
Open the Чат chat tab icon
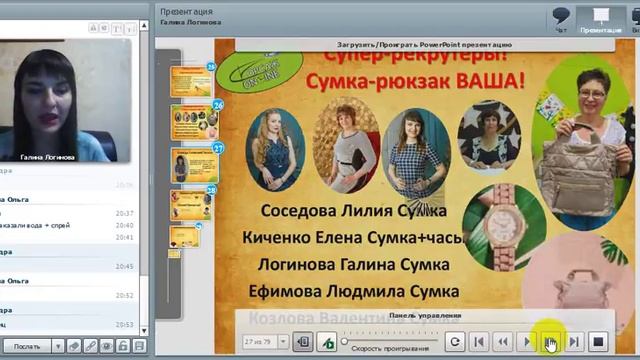[561, 20]
